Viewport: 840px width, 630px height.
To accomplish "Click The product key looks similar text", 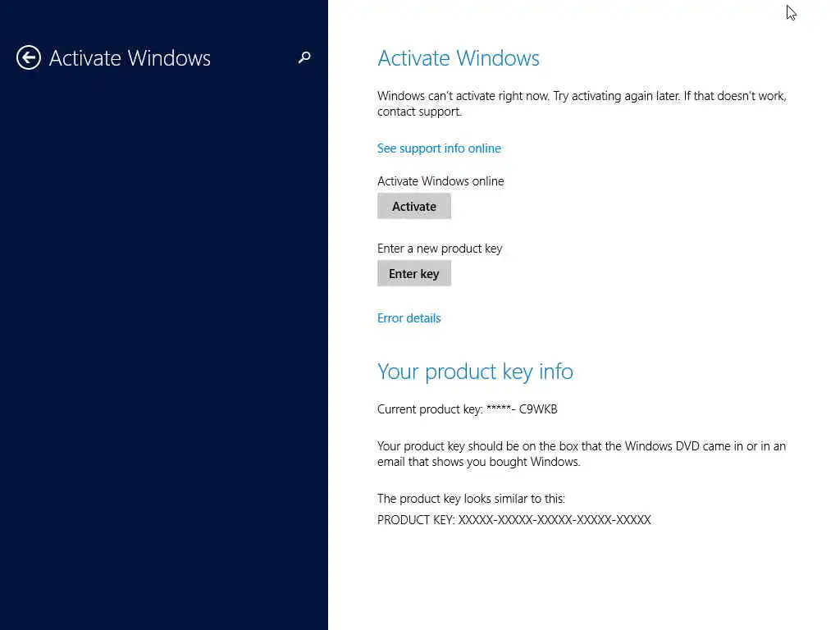I will tap(471, 499).
